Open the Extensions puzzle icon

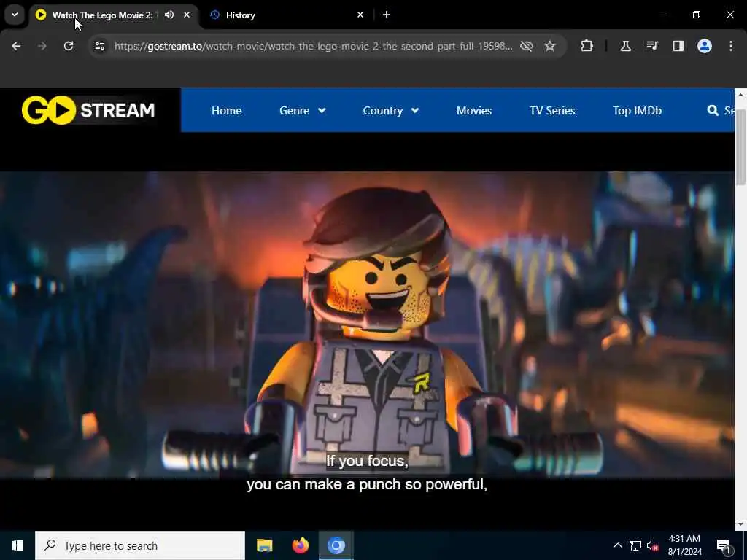(587, 46)
